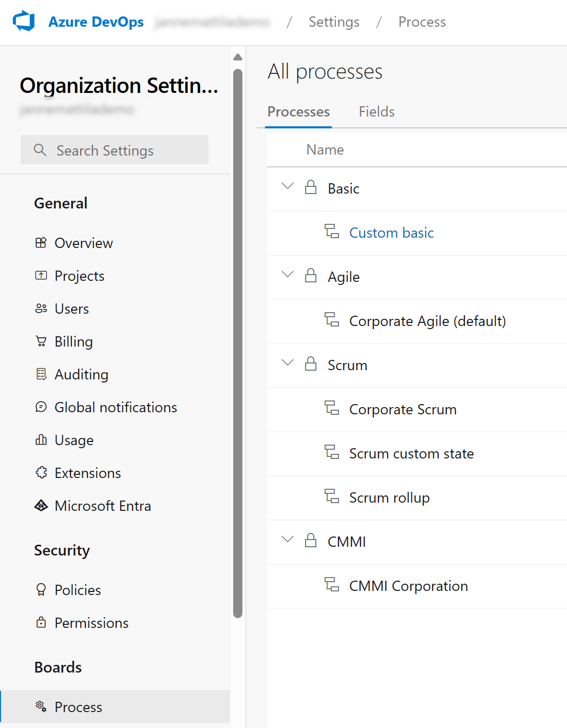
Task: Open the CMMI Corporation process
Action: pyautogui.click(x=408, y=586)
